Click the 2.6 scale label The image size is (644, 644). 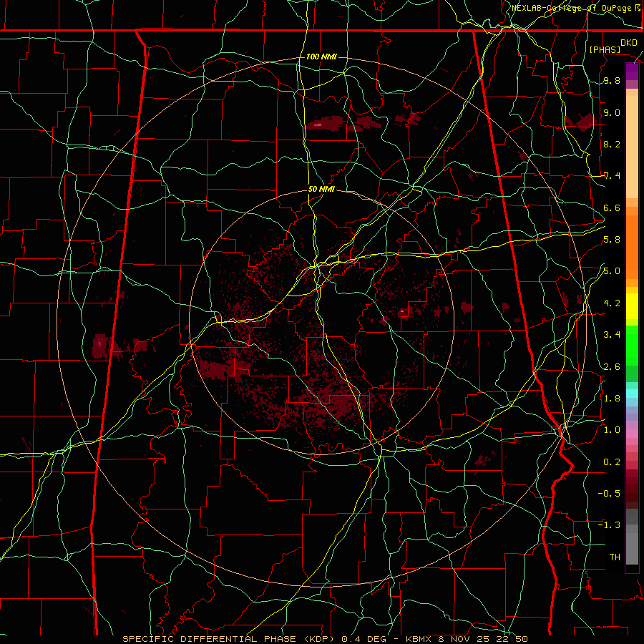tap(612, 367)
